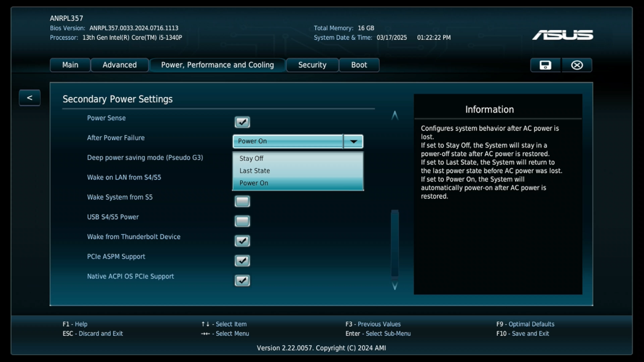Click Deep power saving mode (Pseudo G3) label

coord(145,158)
